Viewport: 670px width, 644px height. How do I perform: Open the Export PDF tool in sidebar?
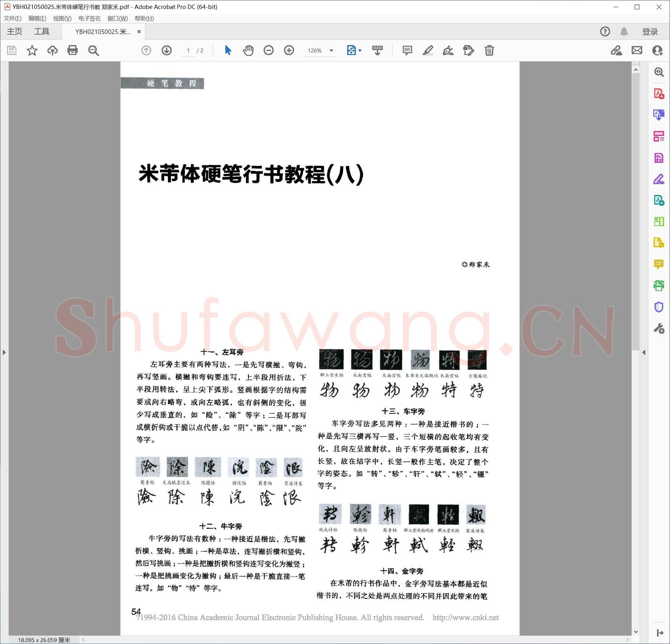click(x=659, y=115)
